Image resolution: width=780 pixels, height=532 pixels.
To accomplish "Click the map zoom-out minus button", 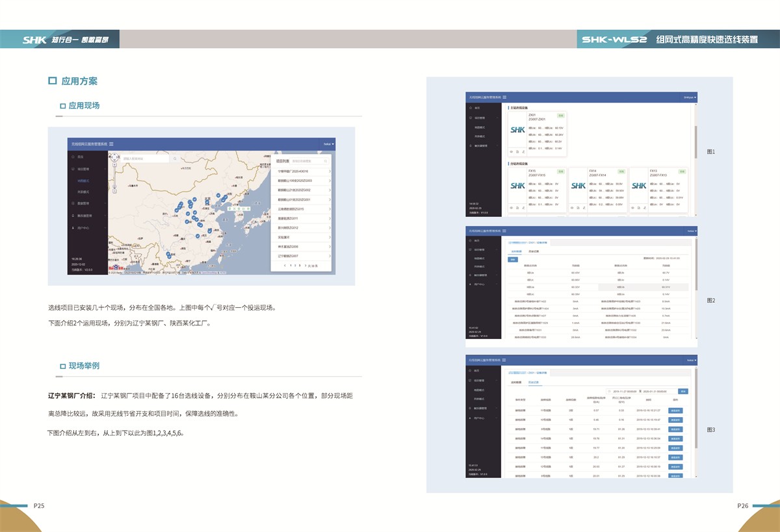I will click(114, 191).
